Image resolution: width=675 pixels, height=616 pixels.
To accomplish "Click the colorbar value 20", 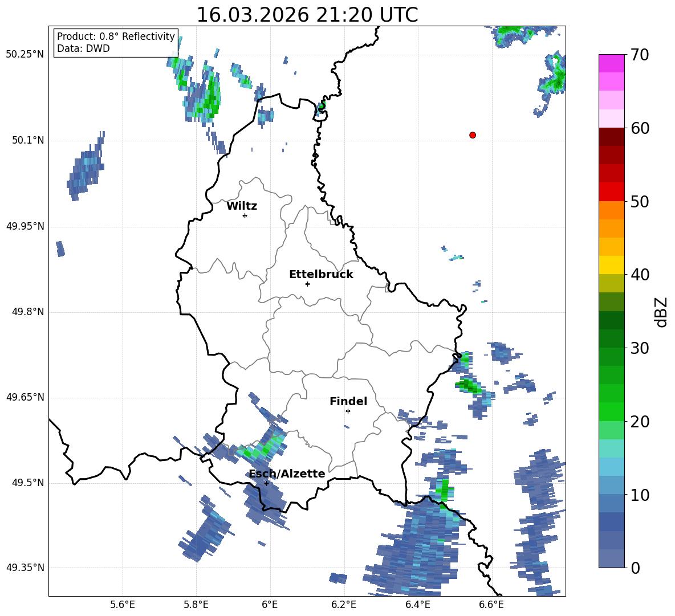I will pos(640,422).
